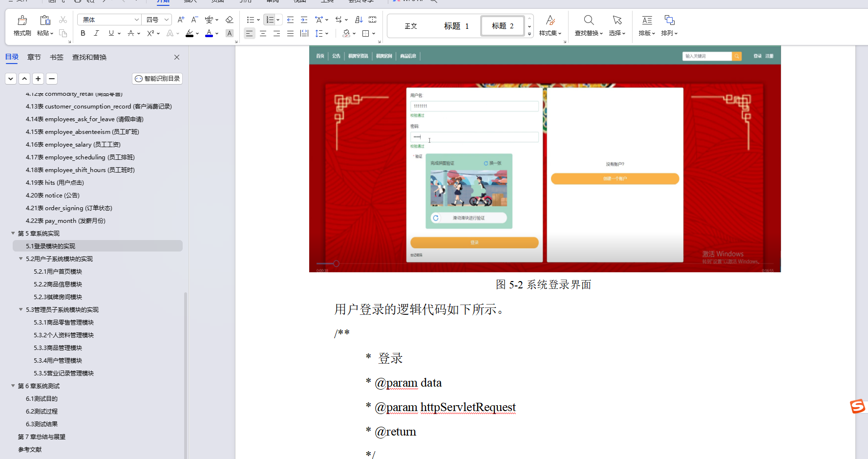Open find and replace (查找替换)

click(588, 25)
